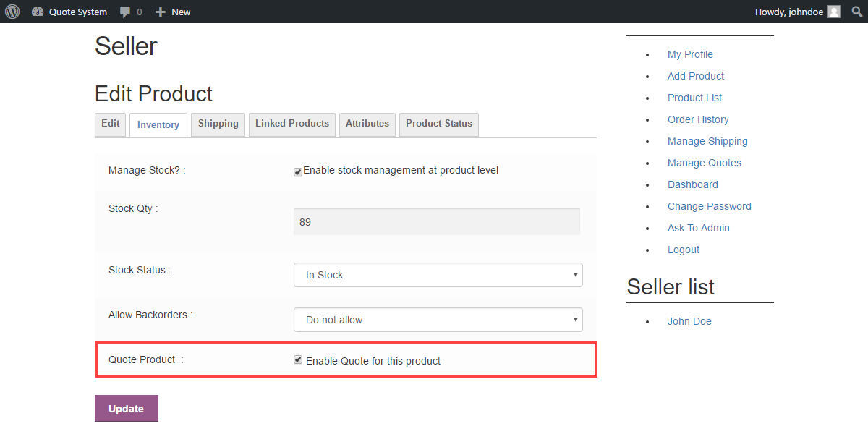The width and height of the screenshot is (868, 434).
Task: Click the WordPress logo in the admin bar
Action: pos(12,12)
